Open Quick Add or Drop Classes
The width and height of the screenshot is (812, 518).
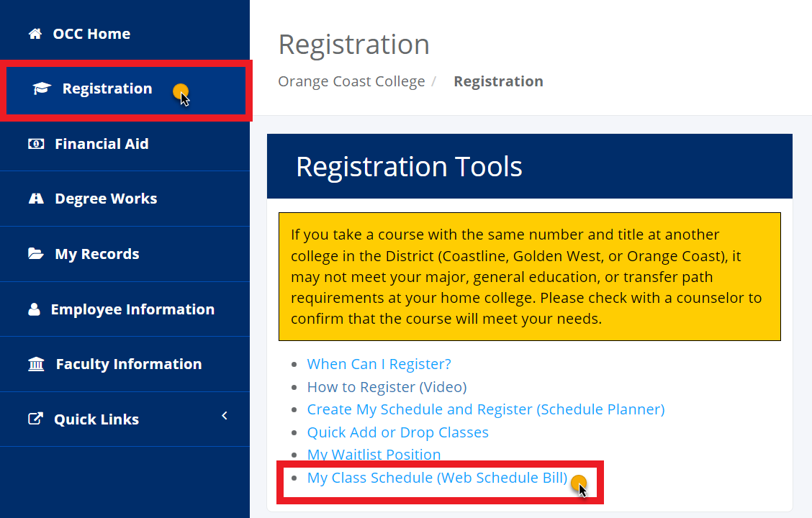click(x=397, y=432)
